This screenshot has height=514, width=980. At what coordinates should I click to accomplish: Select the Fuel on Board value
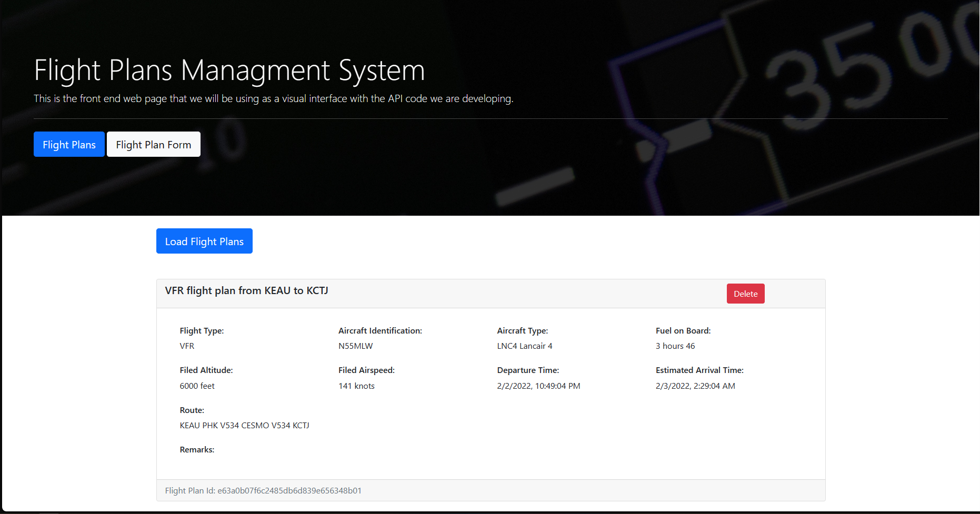675,346
